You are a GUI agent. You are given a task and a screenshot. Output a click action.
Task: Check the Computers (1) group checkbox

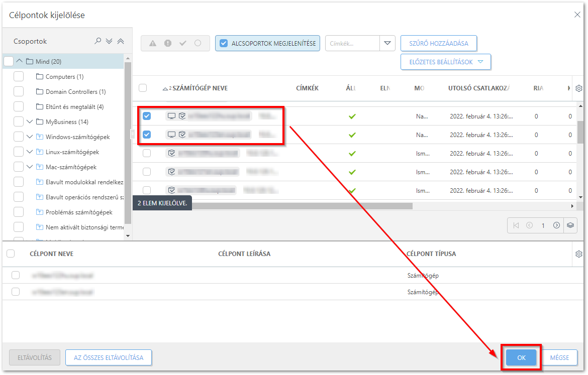[18, 77]
